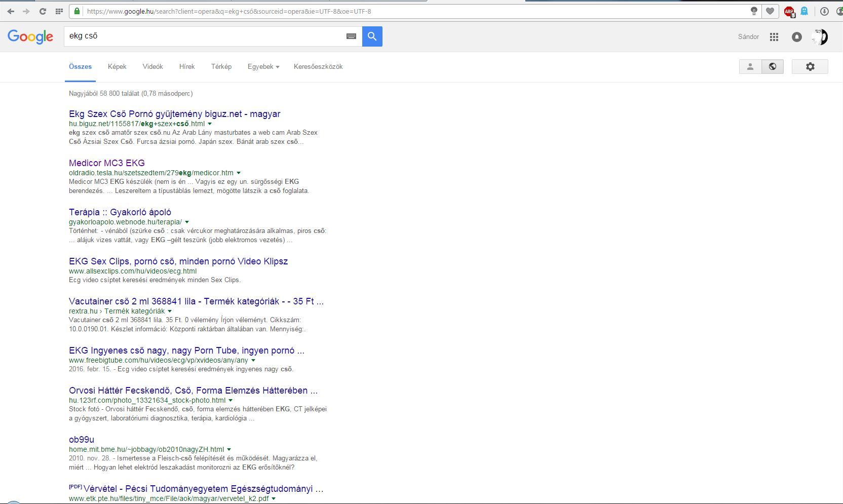Click the green padlock security icon
Viewport: 843px width, 504px height.
coord(76,11)
